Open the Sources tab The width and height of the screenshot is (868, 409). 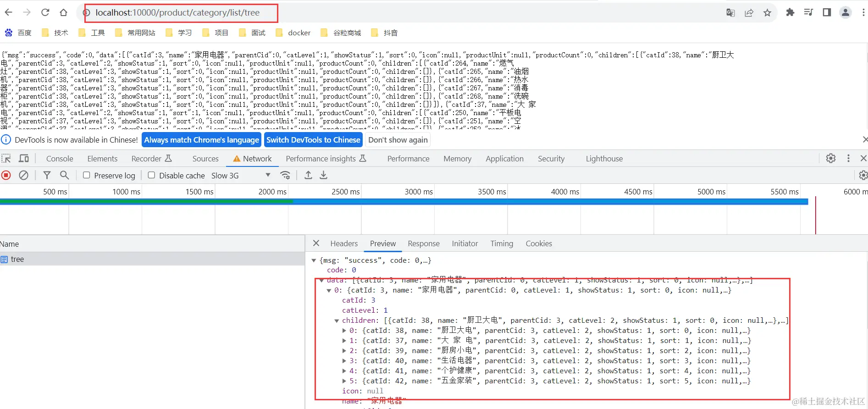click(205, 159)
